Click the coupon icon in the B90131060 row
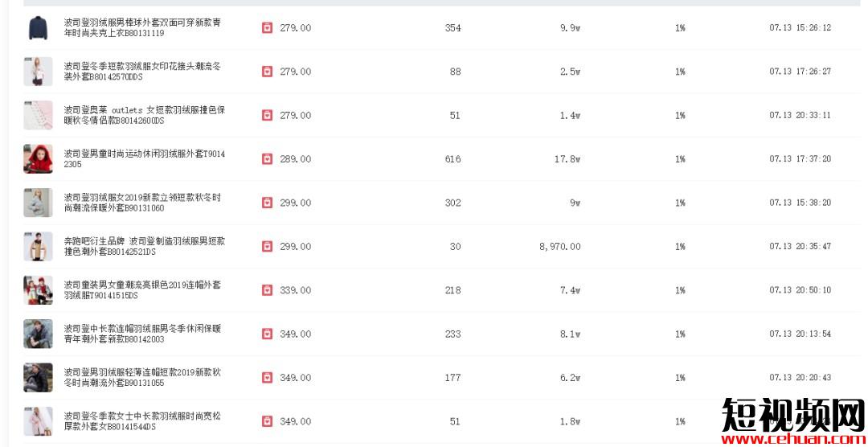Image resolution: width=868 pixels, height=447 pixels. pyautogui.click(x=267, y=203)
